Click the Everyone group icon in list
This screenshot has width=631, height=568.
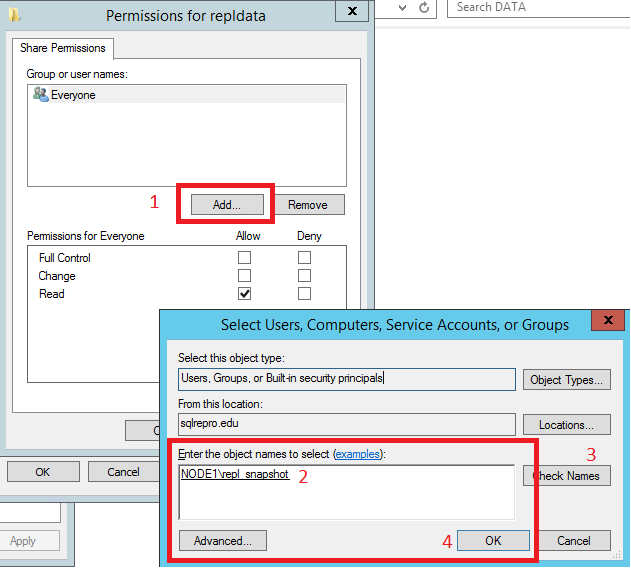(40, 95)
